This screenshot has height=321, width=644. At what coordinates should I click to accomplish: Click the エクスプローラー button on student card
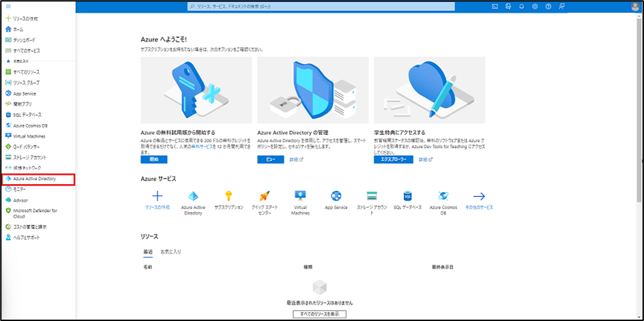[x=394, y=159]
